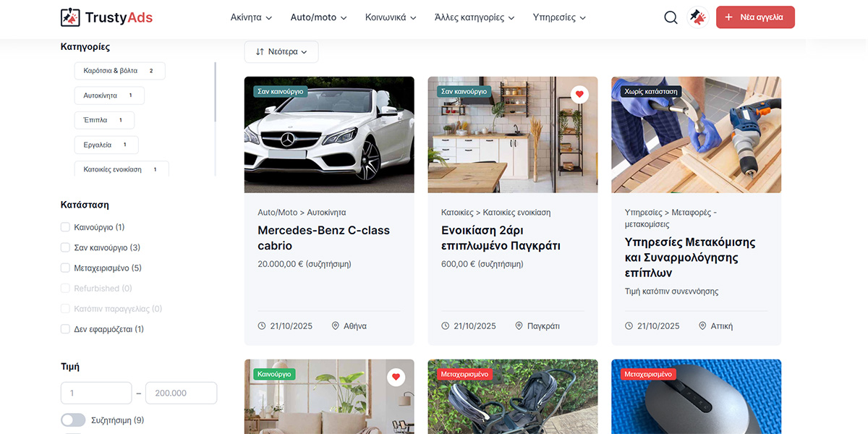The height and width of the screenshot is (434, 868).
Task: Open Mercedes-Benz C-class cabrio listing title
Action: click(x=323, y=238)
